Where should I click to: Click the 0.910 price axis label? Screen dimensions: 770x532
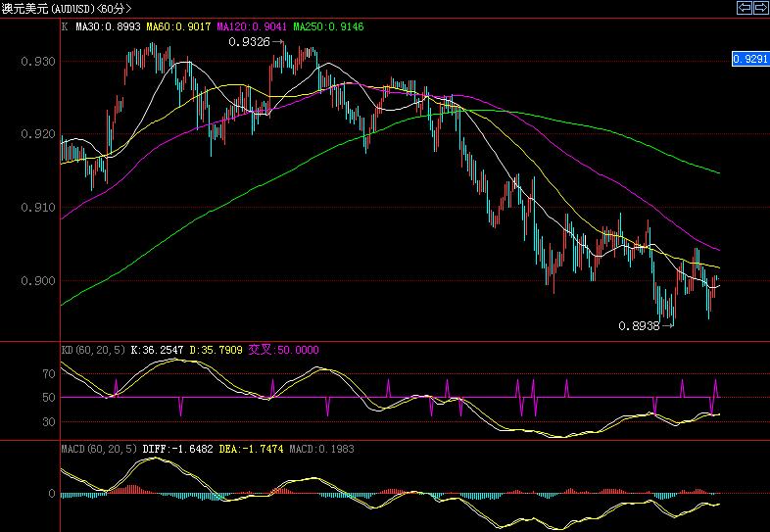38,208
